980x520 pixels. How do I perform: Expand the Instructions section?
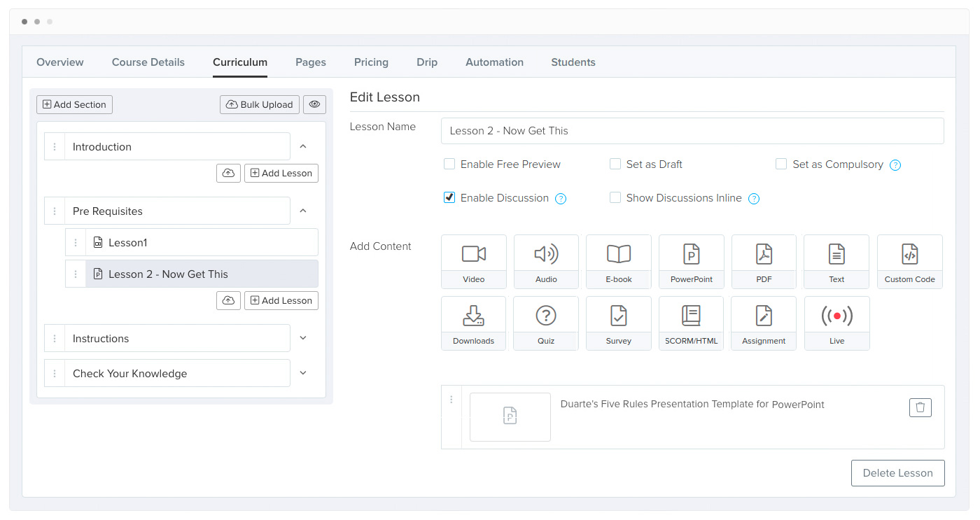(303, 338)
